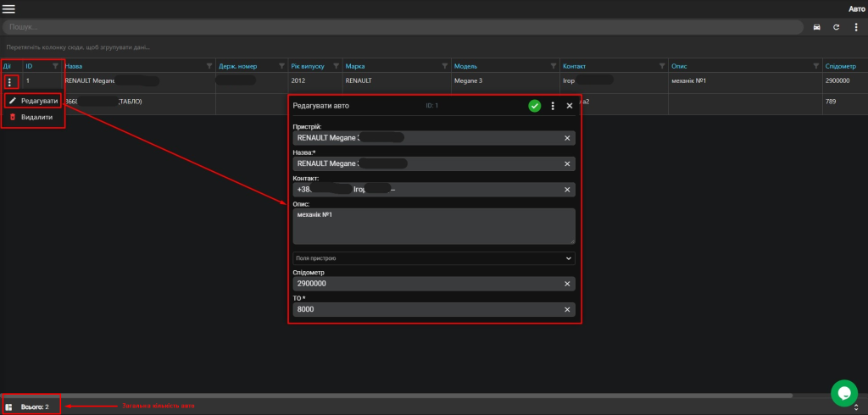The height and width of the screenshot is (415, 868).
Task: Clear the Контакт field in dialog
Action: pos(567,190)
